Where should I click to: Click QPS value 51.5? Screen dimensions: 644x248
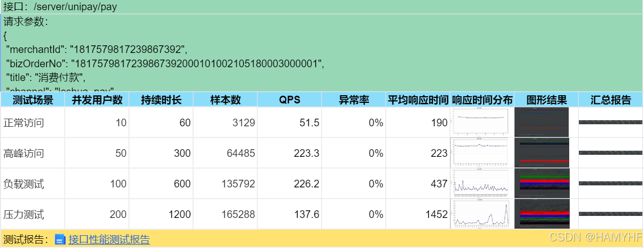click(310, 123)
